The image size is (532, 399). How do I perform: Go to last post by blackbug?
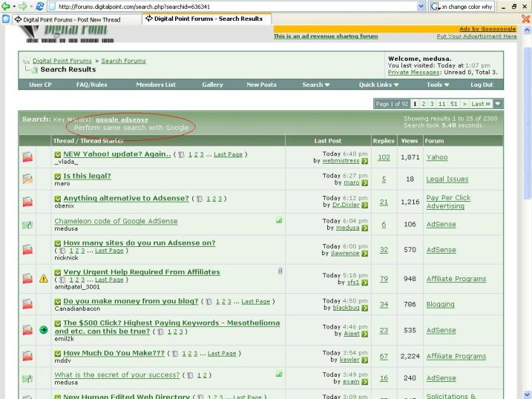(365, 308)
